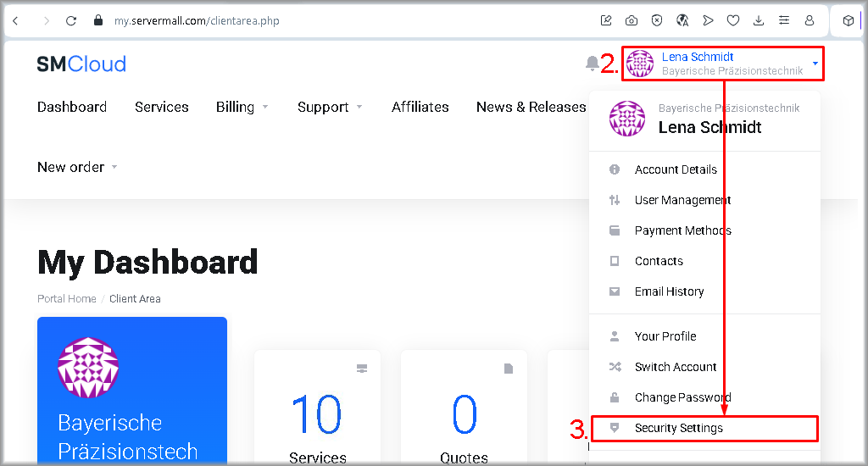Viewport: 868px width, 466px height.
Task: Click the heart bookmark icon in toolbar
Action: click(733, 20)
